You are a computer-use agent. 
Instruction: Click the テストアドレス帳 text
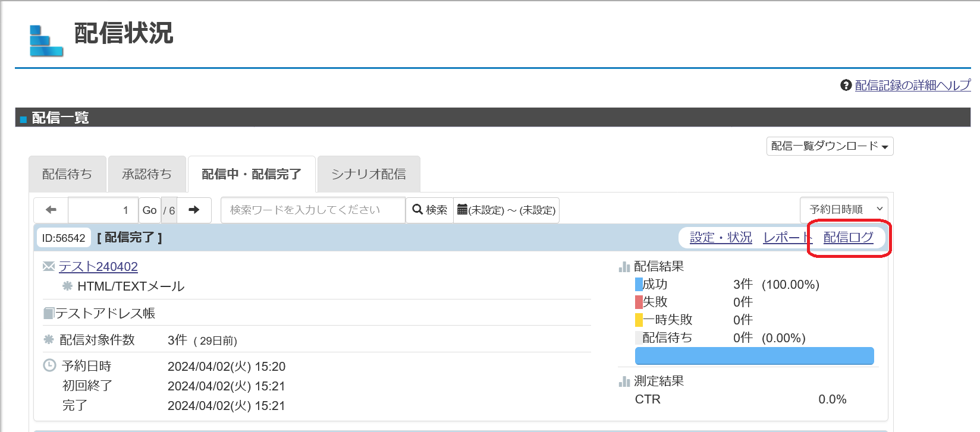[x=105, y=313]
